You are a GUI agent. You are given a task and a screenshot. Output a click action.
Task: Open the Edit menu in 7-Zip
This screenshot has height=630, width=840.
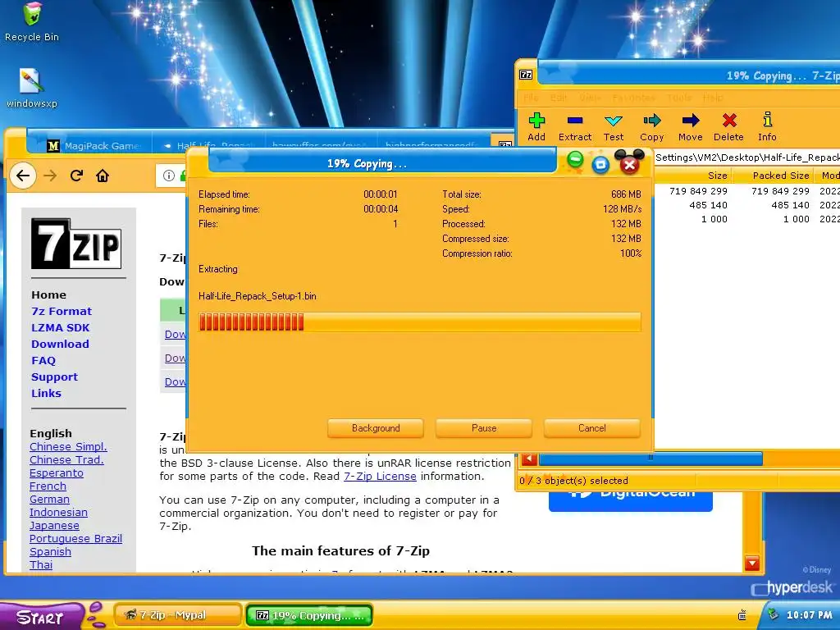pos(559,98)
